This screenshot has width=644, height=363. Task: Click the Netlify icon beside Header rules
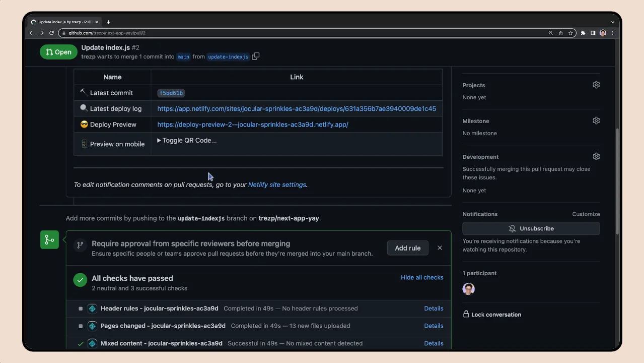click(x=92, y=309)
